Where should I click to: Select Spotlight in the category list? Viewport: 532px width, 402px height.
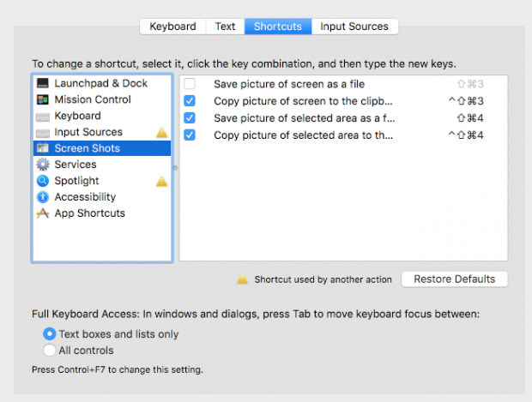coord(102,181)
